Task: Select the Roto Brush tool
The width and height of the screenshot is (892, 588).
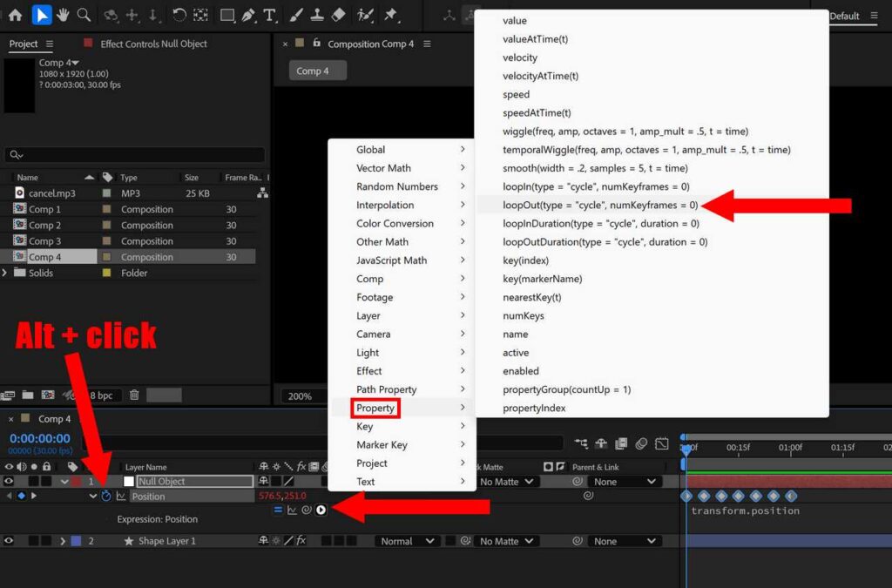Action: pyautogui.click(x=365, y=16)
